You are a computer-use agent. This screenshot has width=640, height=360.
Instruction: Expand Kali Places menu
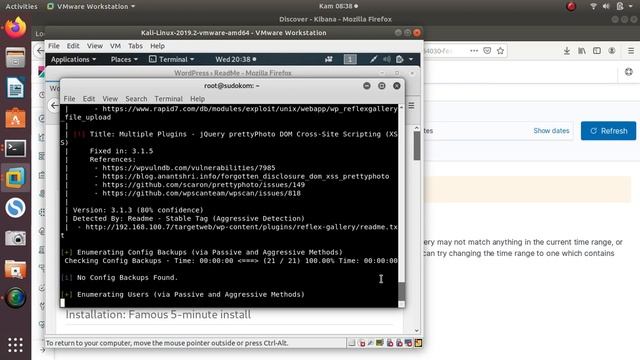click(124, 59)
